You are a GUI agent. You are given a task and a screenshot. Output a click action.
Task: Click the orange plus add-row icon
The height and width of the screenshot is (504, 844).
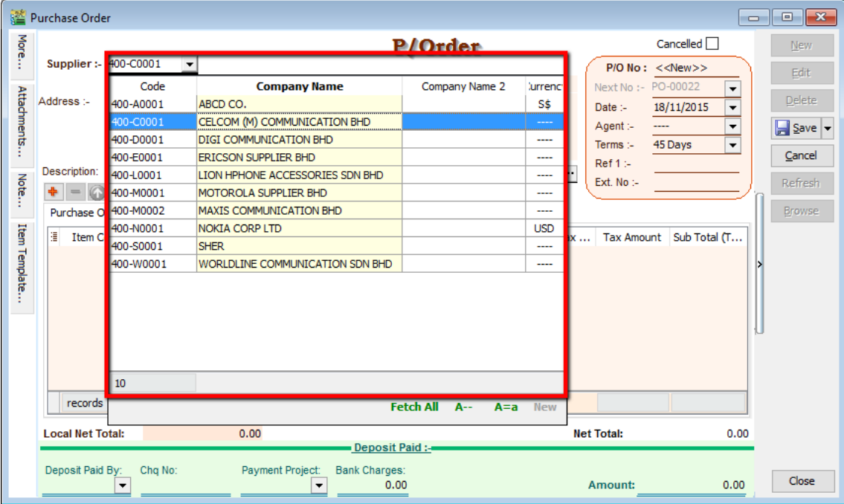54,192
